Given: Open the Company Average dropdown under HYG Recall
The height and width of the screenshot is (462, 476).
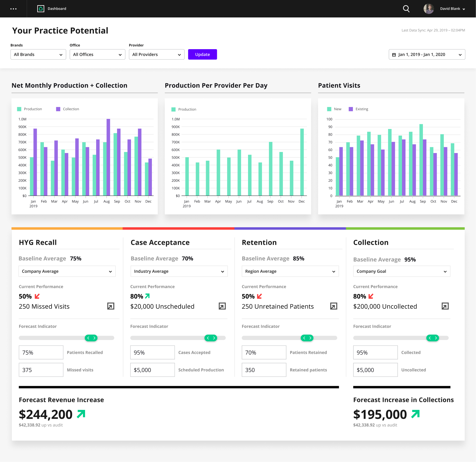Looking at the screenshot, I should 67,271.
